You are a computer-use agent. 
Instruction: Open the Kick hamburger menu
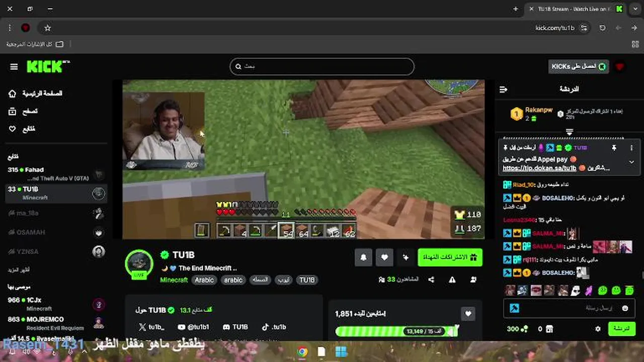point(14,67)
